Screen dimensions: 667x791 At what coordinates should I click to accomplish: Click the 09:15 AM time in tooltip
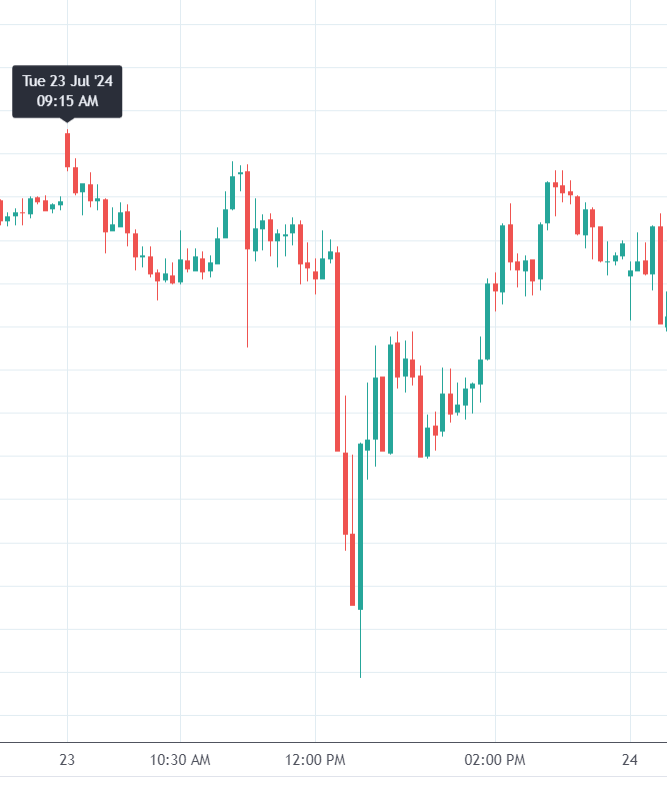pyautogui.click(x=67, y=101)
